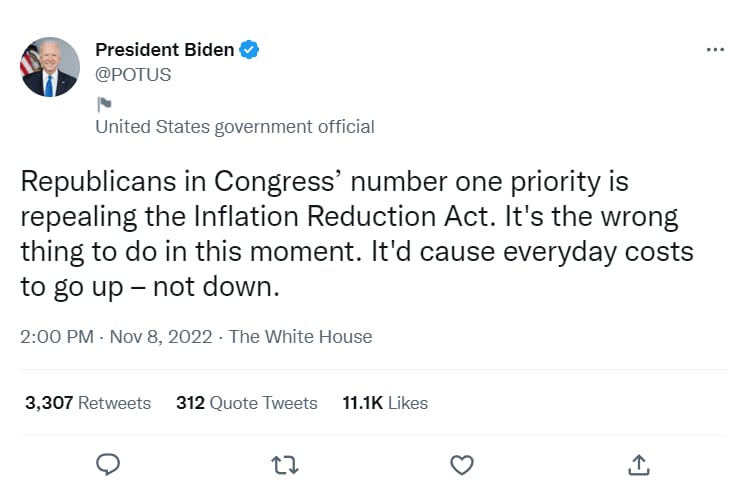746x482 pixels.
Task: Click the blue verified checkmark badge
Action: pos(249,49)
